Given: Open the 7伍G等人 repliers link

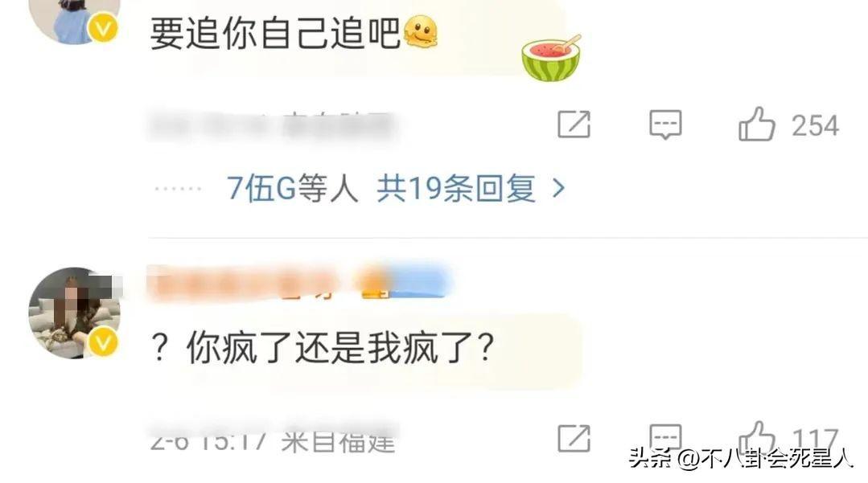Looking at the screenshot, I should pos(293,189).
